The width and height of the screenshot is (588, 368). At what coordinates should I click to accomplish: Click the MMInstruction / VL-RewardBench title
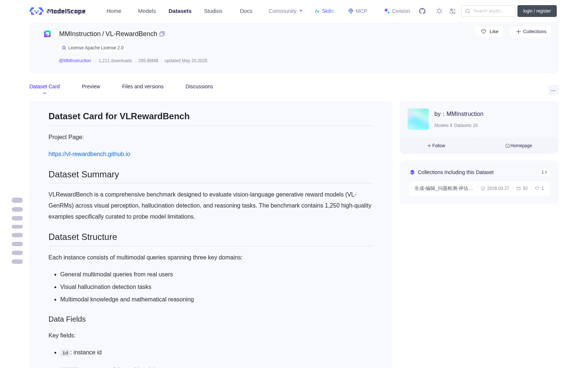[x=108, y=34]
